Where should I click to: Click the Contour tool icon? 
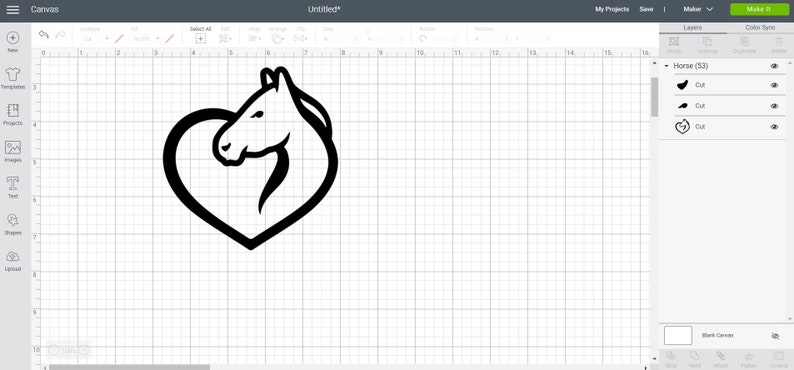point(779,356)
